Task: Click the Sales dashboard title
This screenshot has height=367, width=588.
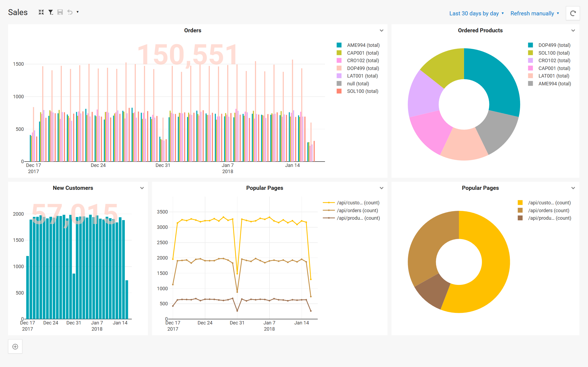Action: (x=18, y=12)
